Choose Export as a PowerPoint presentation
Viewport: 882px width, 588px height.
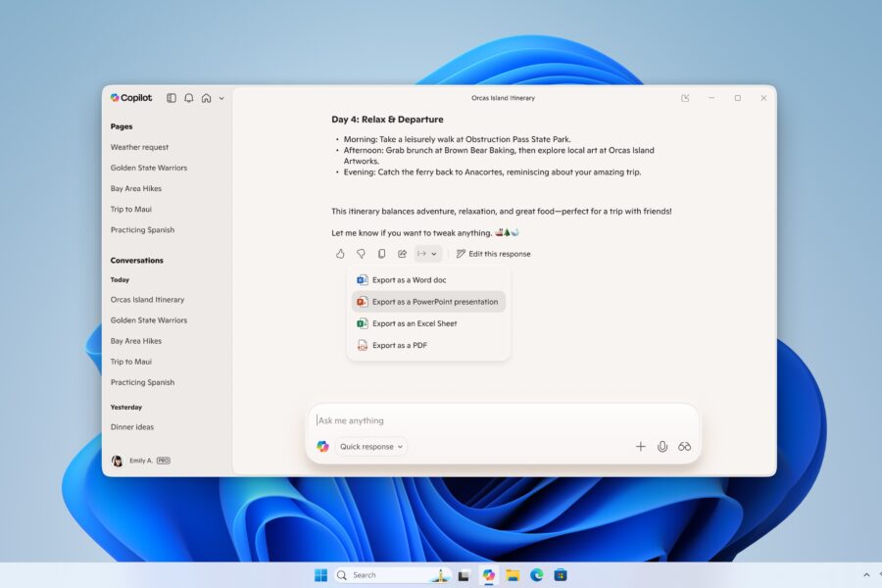[434, 302]
